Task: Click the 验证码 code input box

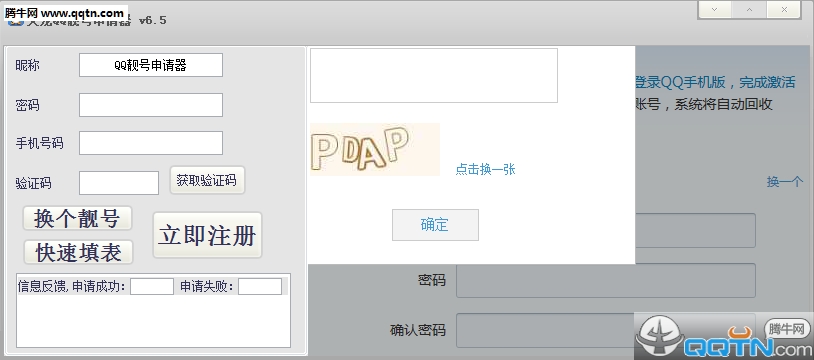Action: [119, 183]
